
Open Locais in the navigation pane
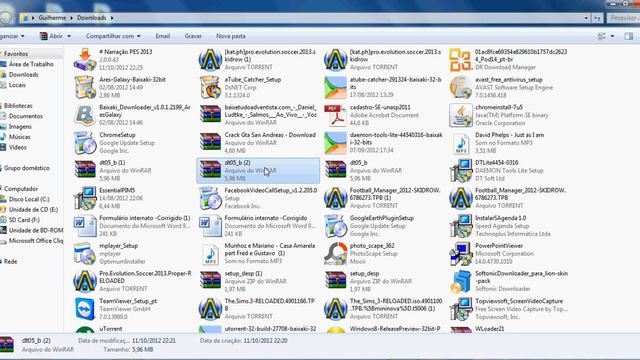(x=17, y=85)
